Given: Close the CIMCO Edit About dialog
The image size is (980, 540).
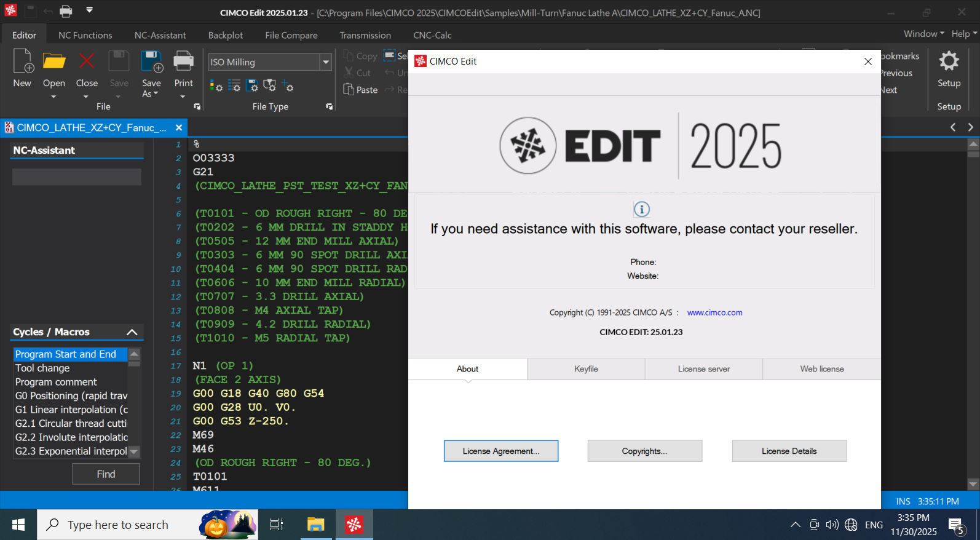Looking at the screenshot, I should point(867,62).
